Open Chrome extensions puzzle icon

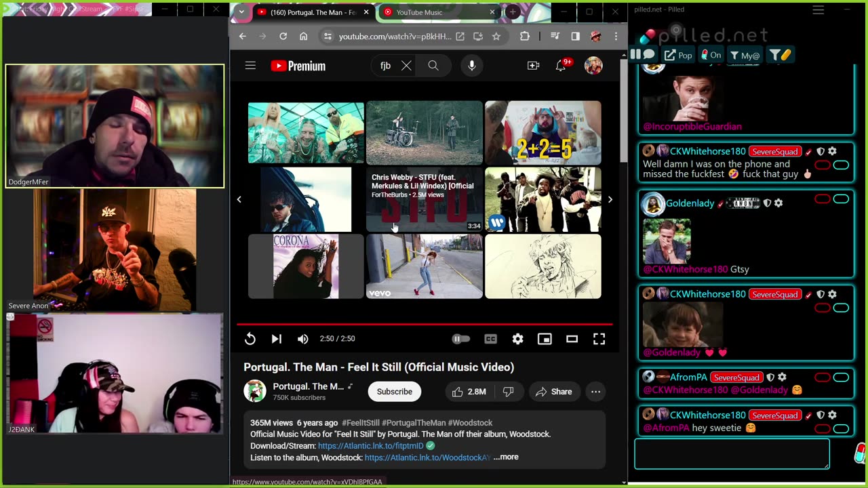524,37
